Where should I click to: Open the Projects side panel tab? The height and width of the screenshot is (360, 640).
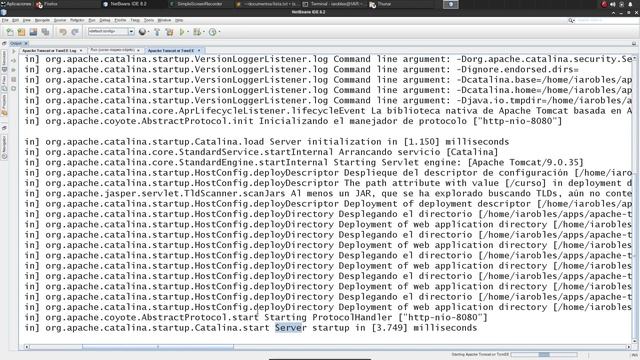[x=4, y=105]
